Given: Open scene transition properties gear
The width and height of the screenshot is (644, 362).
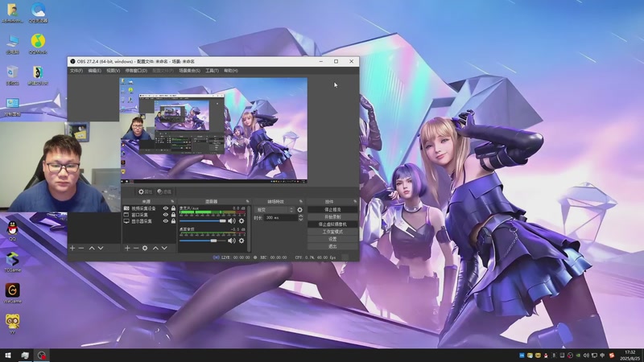Looking at the screenshot, I should click(x=299, y=210).
